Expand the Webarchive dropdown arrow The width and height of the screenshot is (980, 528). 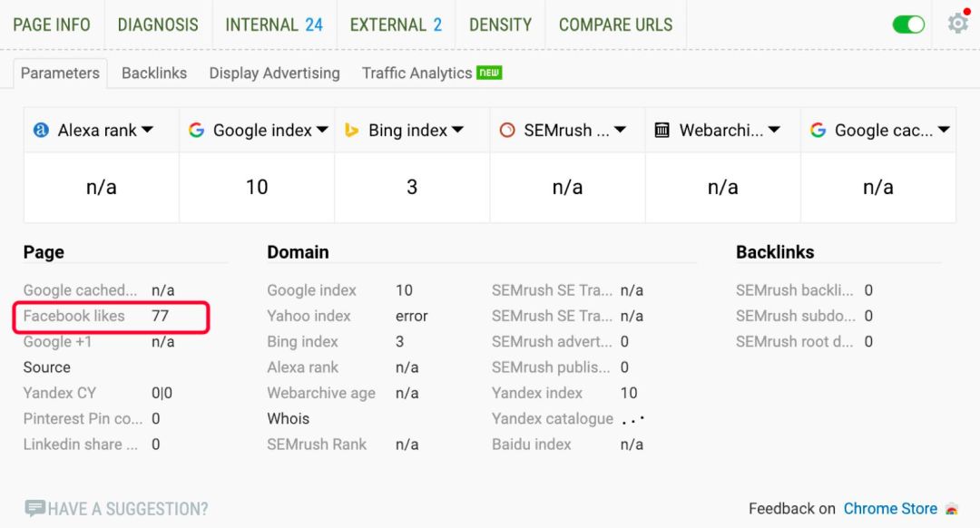(775, 131)
